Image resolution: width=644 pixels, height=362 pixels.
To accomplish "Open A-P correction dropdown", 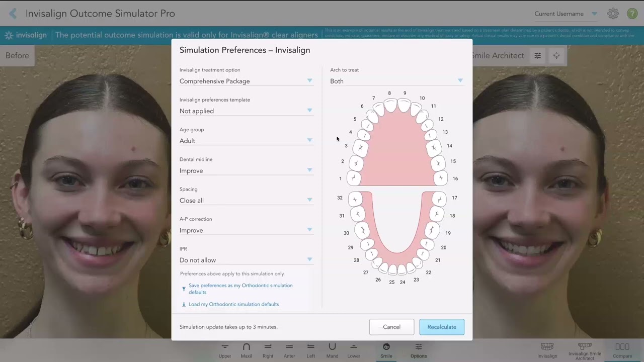I will click(246, 230).
